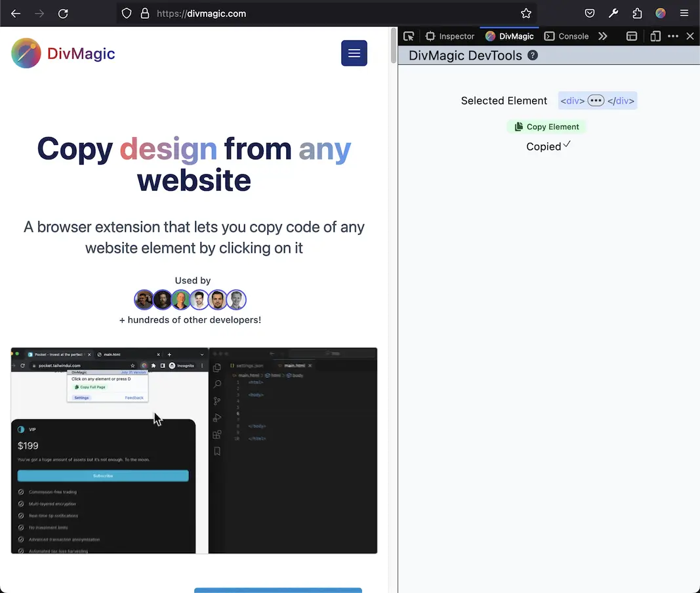This screenshot has width=700, height=593.
Task: Switch to the Inspector tab
Action: click(x=450, y=36)
